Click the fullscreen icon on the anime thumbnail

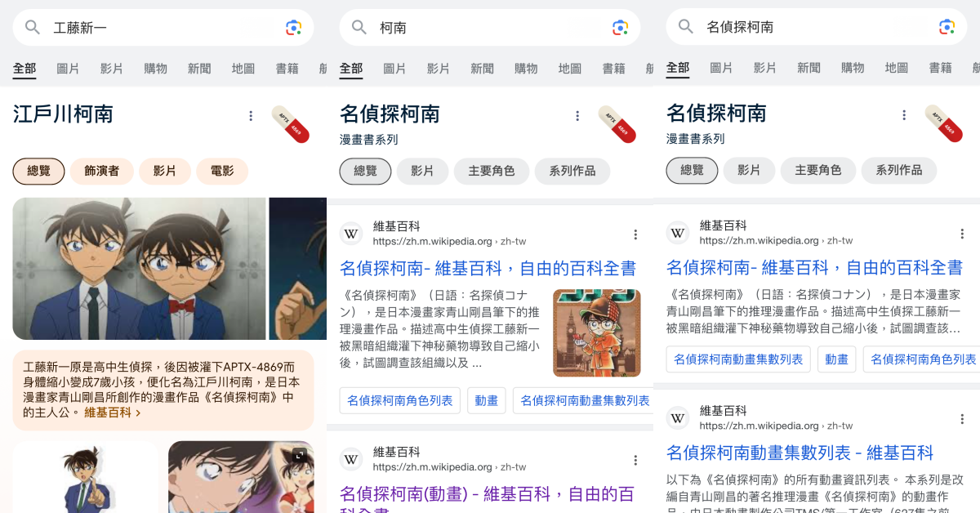(300, 456)
